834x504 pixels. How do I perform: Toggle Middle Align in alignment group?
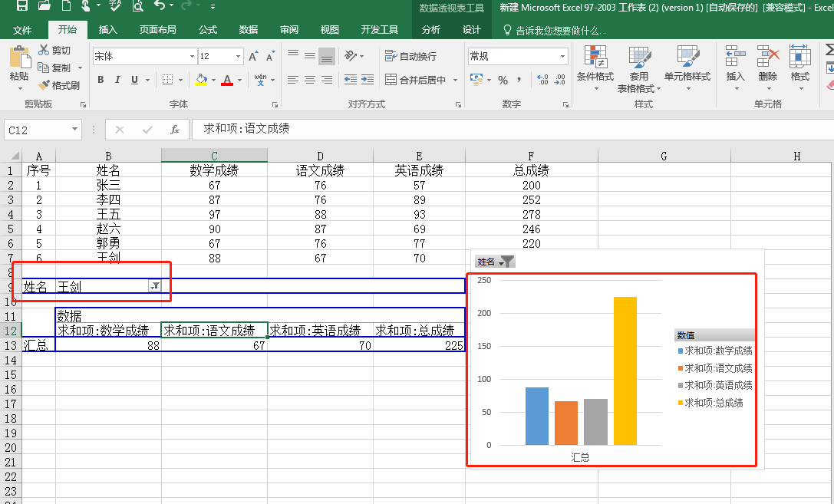310,55
